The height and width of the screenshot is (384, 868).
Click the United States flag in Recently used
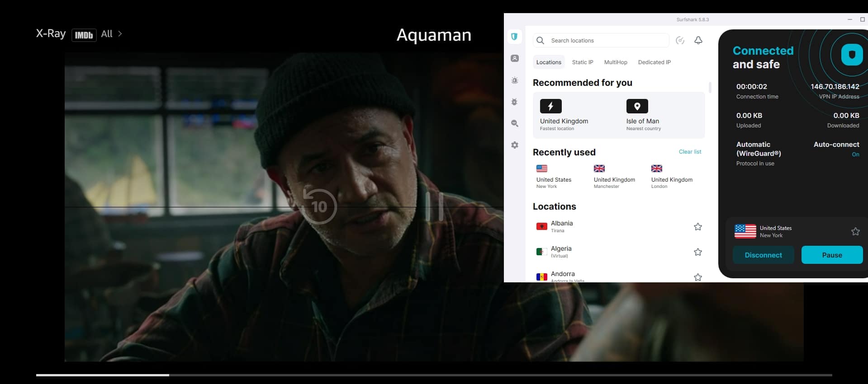pos(542,169)
